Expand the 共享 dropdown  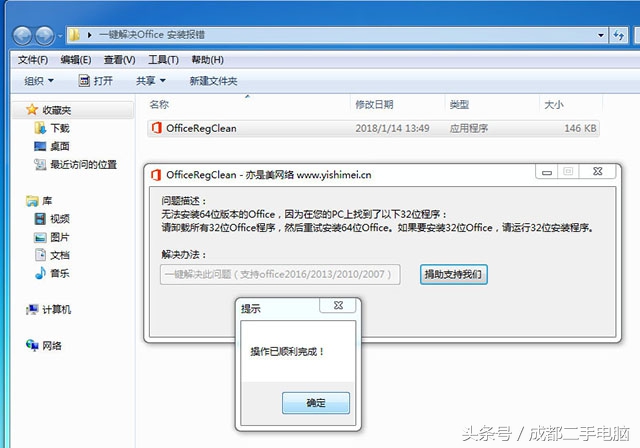coord(151,81)
